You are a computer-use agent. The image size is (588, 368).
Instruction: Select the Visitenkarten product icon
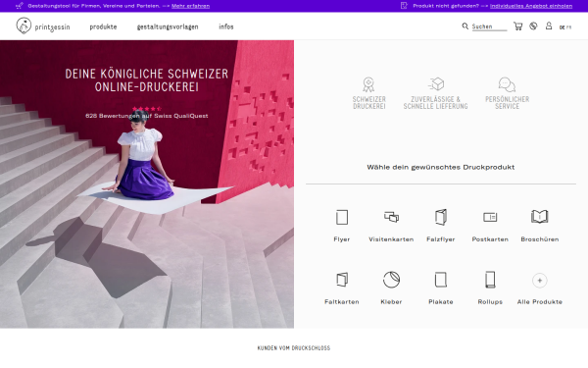point(391,217)
